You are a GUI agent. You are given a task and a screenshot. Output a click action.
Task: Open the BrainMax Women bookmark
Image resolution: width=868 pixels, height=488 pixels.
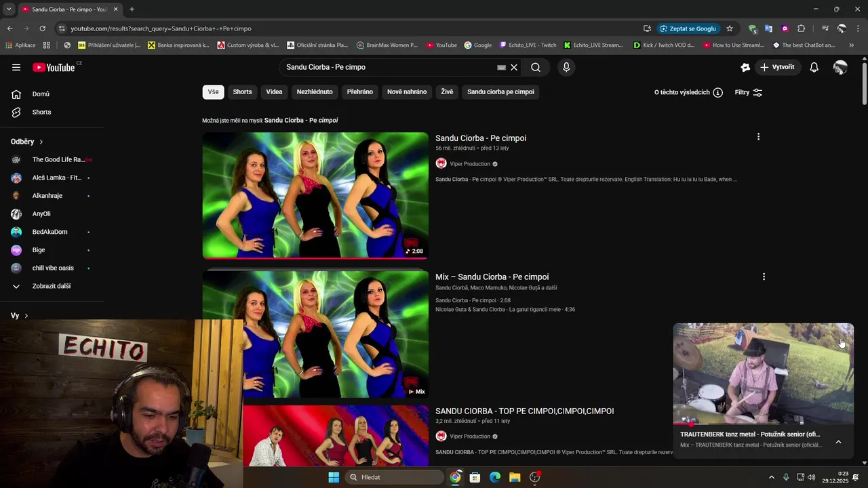click(387, 45)
